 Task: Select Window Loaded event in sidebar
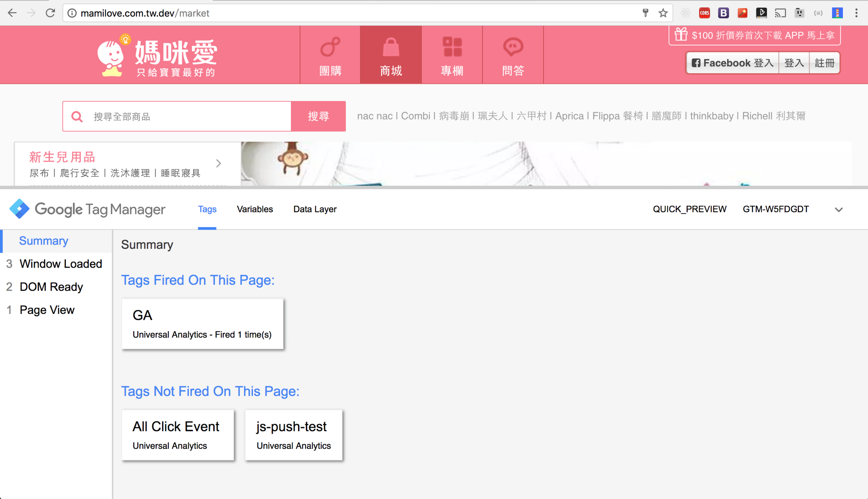tap(61, 264)
